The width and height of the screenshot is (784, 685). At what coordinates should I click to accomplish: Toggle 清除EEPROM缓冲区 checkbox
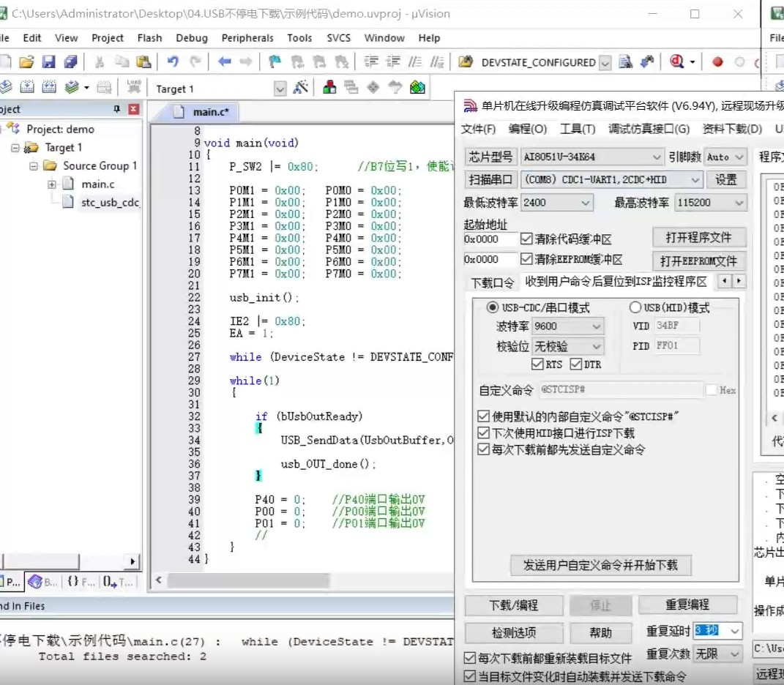coord(526,258)
